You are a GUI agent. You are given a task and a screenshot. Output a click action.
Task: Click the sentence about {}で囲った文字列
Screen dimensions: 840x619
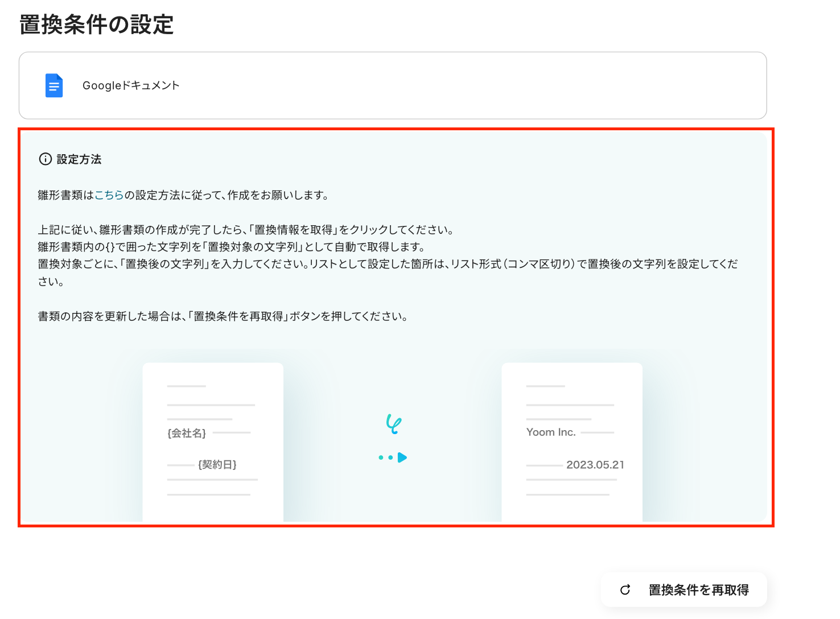[x=232, y=247]
